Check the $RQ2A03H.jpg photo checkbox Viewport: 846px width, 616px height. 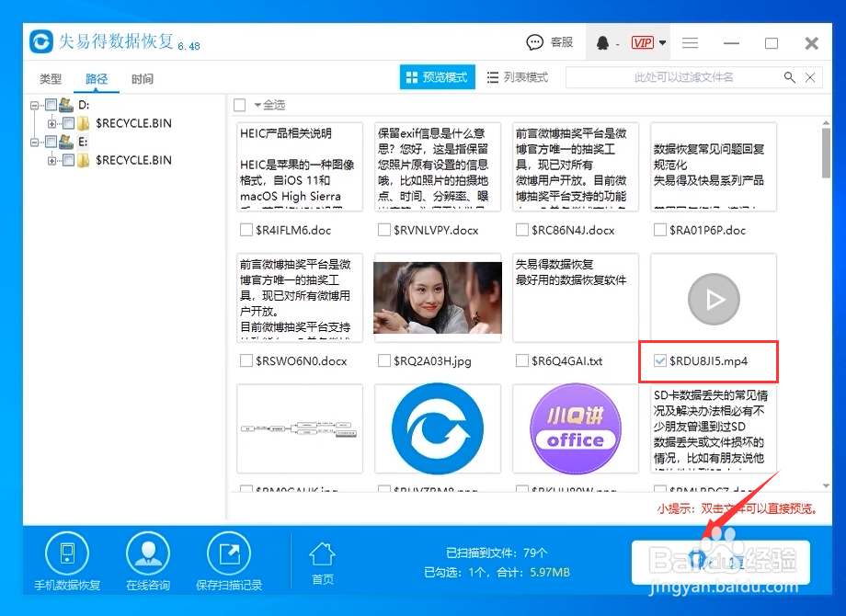point(384,360)
